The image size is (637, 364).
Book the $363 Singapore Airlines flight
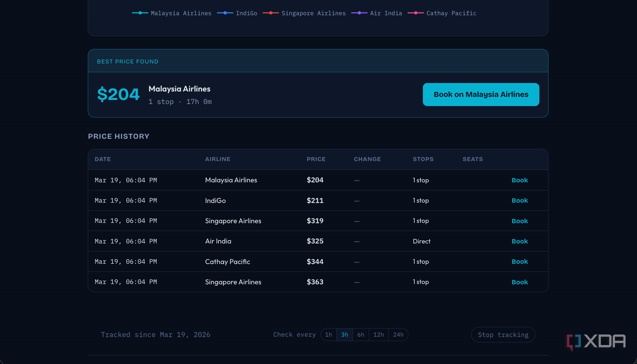pos(519,282)
